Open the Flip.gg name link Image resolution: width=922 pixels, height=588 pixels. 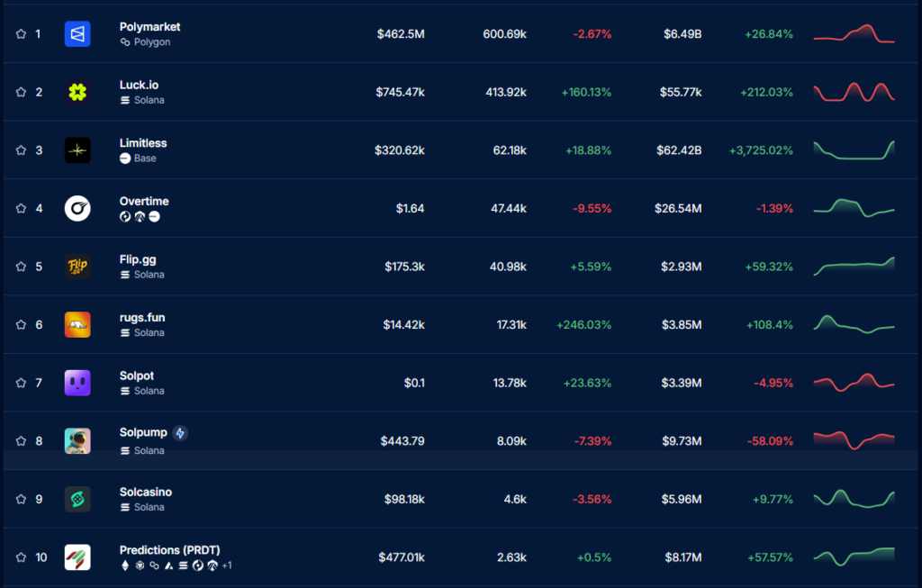(138, 260)
